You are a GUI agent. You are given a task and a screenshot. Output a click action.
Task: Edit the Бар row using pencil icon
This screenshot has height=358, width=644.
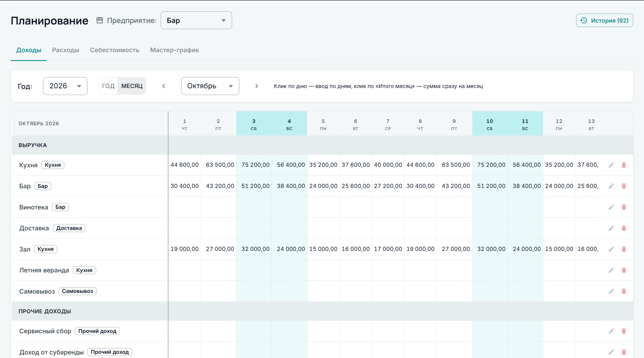[x=611, y=186]
